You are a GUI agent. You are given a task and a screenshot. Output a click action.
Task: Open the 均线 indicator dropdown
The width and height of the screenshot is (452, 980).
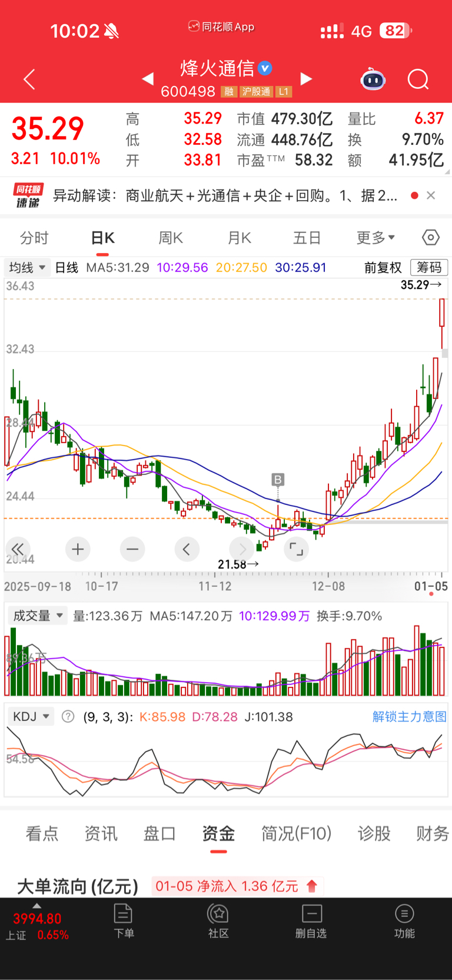27,268
